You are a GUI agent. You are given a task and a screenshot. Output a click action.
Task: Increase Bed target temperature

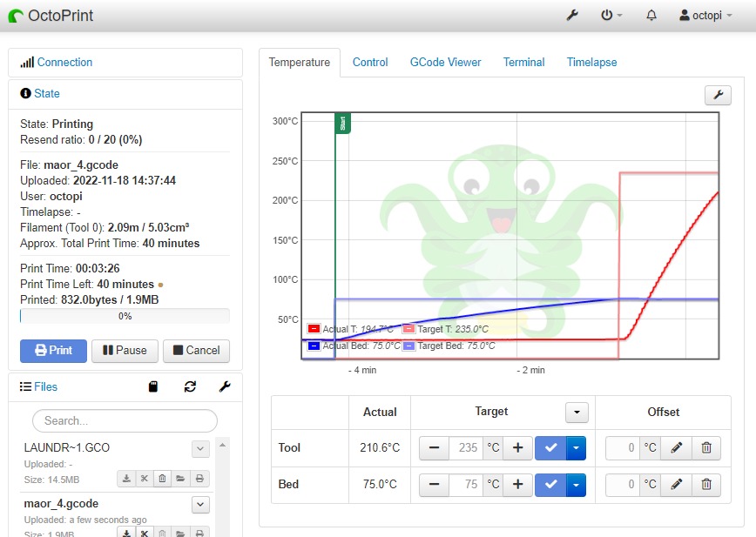click(x=518, y=485)
